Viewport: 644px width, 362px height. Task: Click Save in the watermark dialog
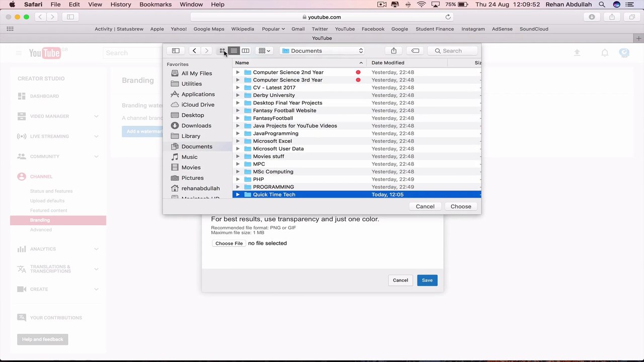(427, 280)
